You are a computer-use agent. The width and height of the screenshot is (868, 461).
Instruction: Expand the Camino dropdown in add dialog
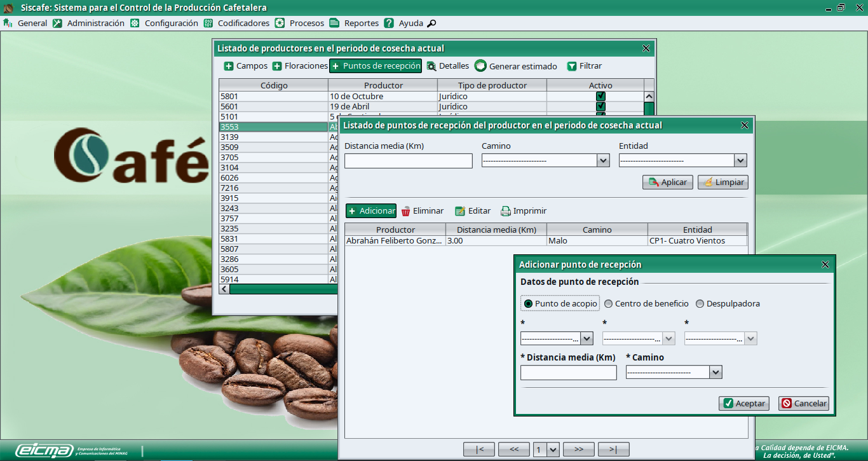pyautogui.click(x=715, y=373)
